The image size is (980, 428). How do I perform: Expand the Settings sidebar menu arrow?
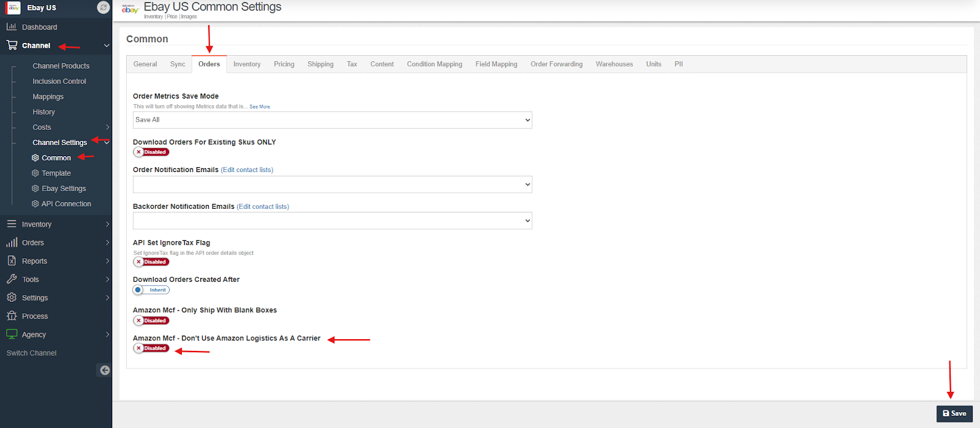pyautogui.click(x=107, y=298)
